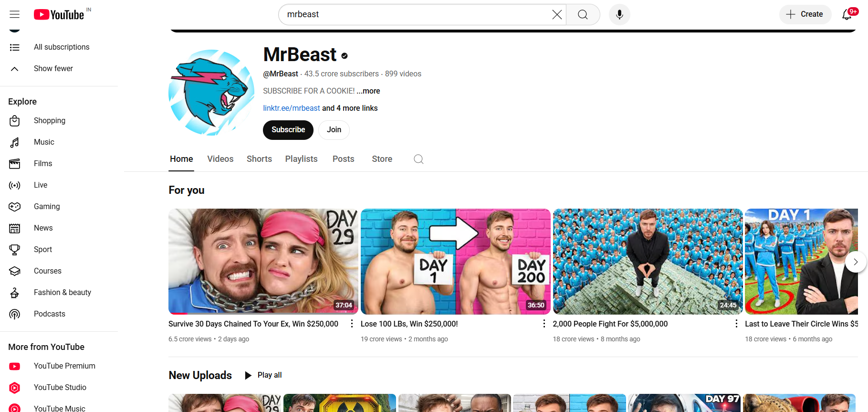Open the hamburger guide menu
868x412 pixels.
click(15, 14)
